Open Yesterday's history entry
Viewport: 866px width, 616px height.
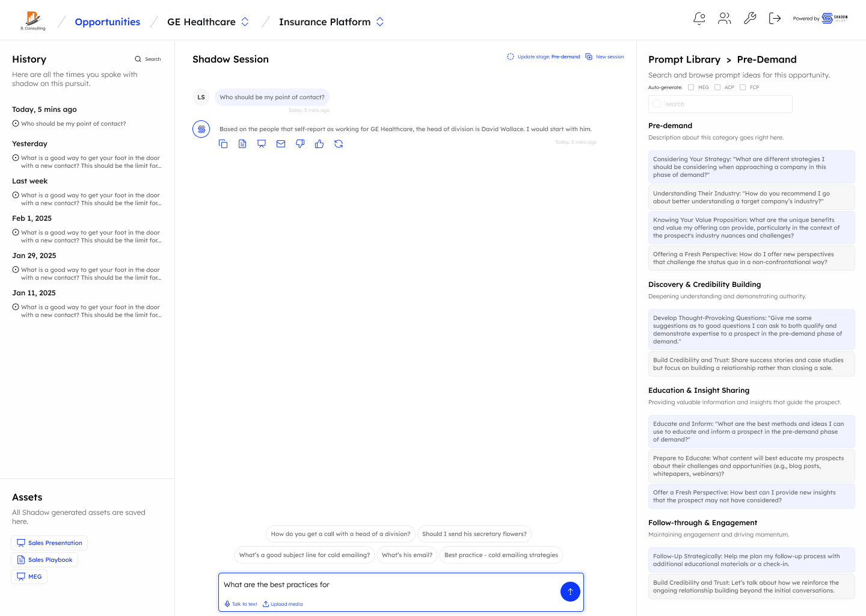point(87,162)
